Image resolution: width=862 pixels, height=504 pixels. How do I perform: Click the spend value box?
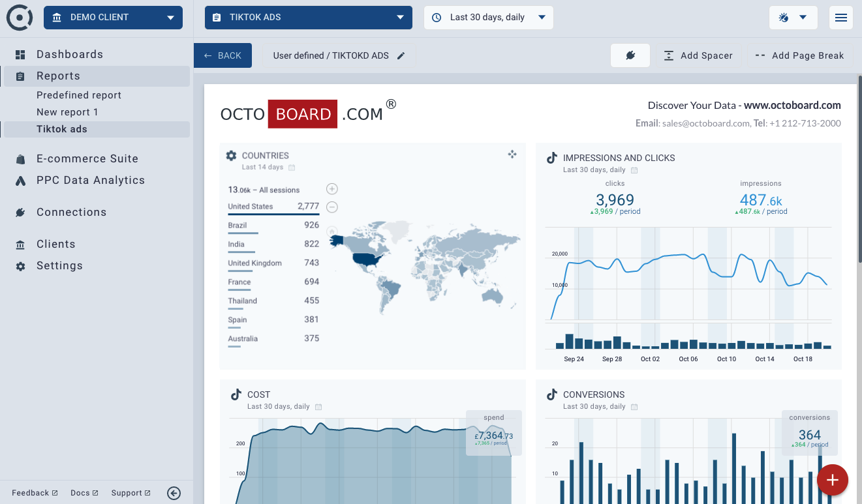[x=494, y=432]
